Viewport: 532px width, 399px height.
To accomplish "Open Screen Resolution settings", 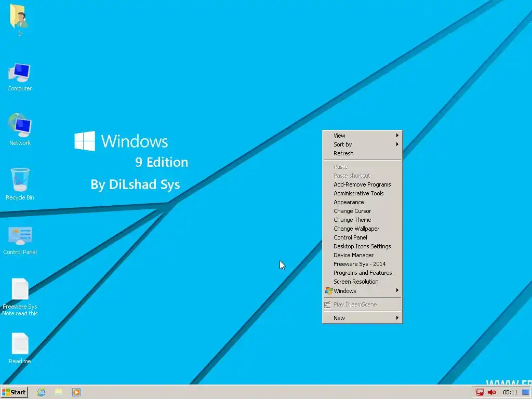I will [362, 281].
